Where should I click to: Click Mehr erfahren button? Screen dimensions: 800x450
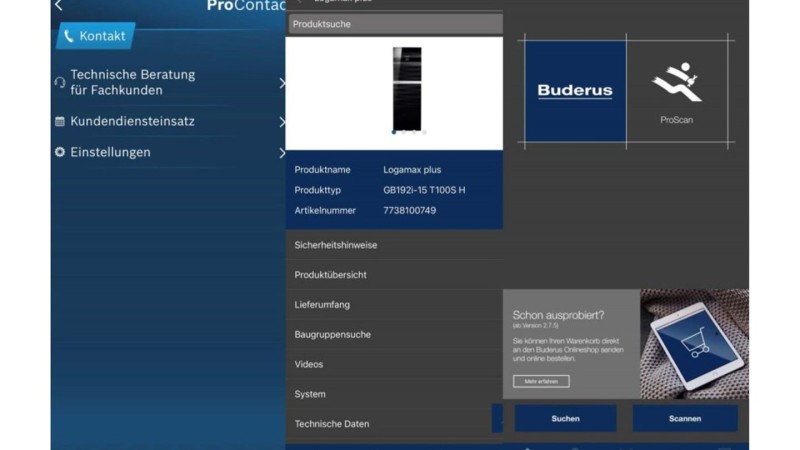(x=541, y=381)
